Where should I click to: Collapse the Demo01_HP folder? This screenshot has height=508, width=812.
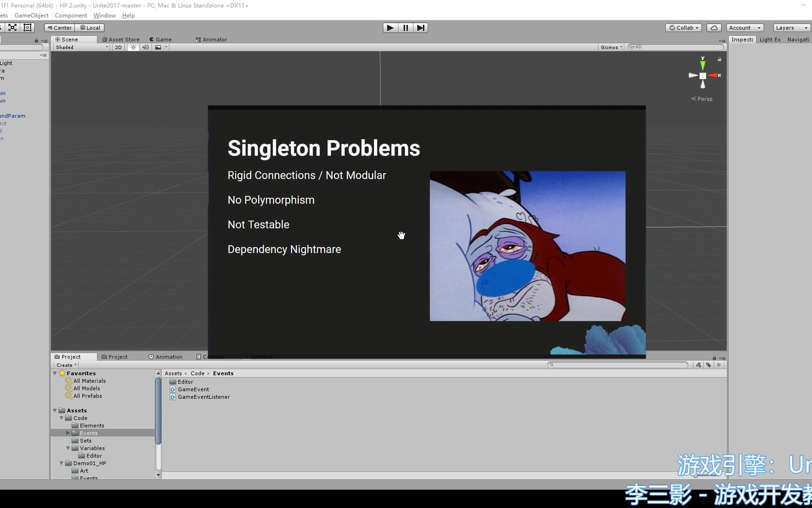[62, 463]
